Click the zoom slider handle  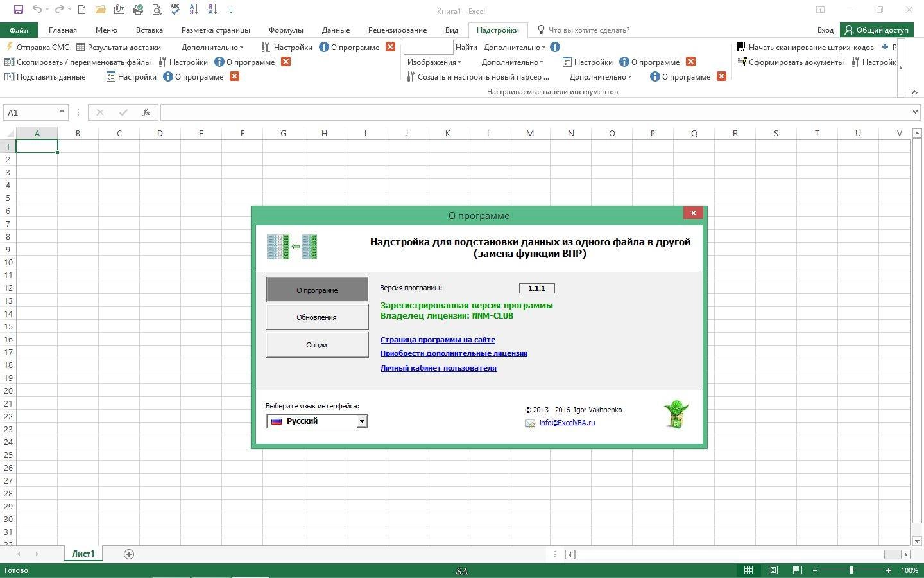[x=851, y=570]
